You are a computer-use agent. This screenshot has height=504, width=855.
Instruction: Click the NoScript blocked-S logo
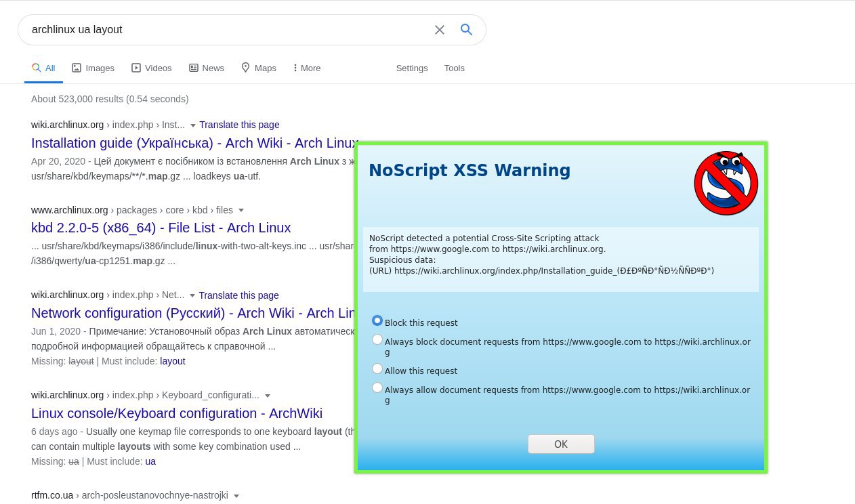(726, 183)
